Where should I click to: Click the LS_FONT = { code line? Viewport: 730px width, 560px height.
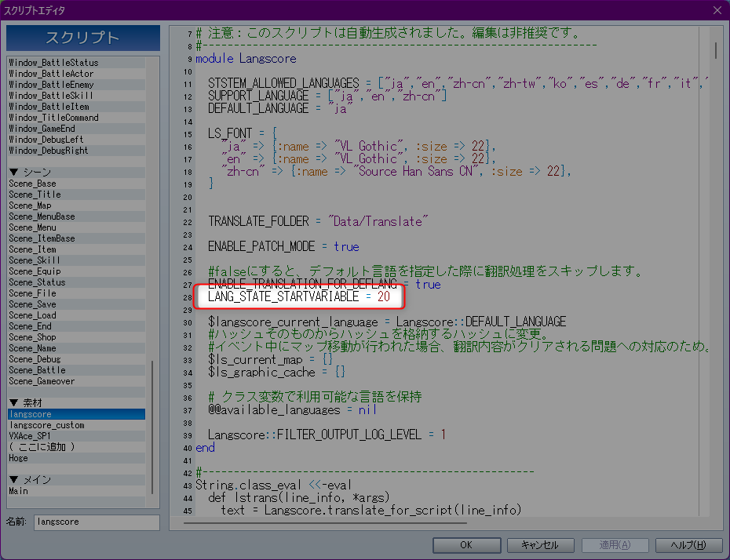[x=243, y=134]
